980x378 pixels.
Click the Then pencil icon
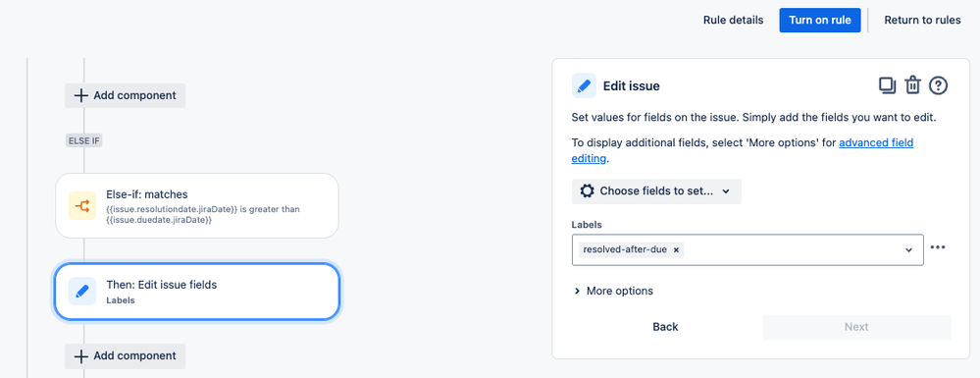81,291
